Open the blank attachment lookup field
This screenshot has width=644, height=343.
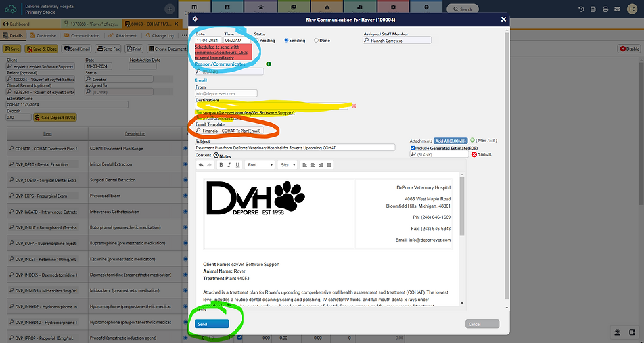click(x=439, y=154)
